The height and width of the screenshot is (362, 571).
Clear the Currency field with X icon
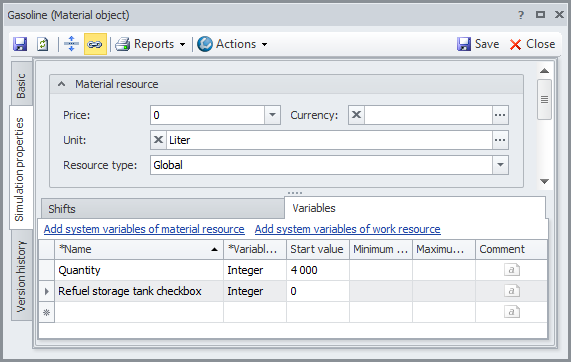357,115
